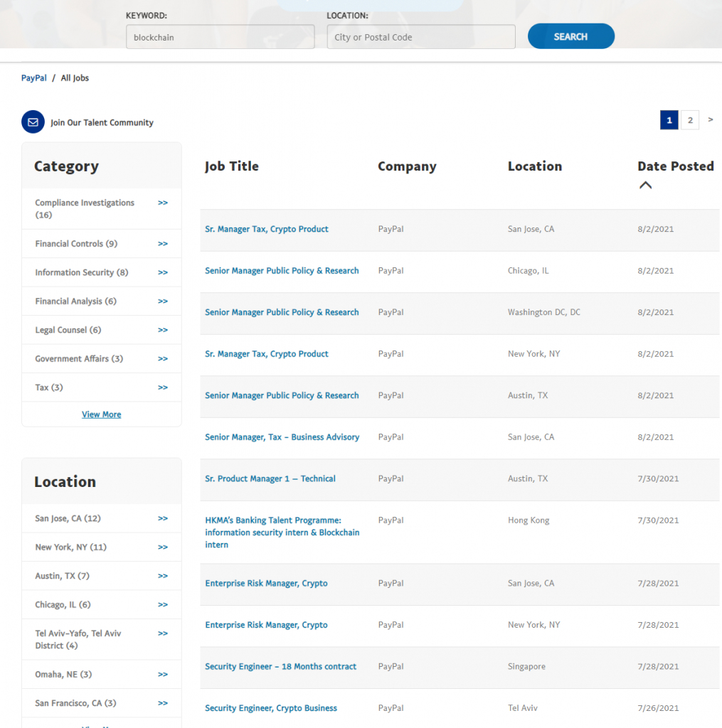Click the Keyword input field
The width and height of the screenshot is (722, 728).
pos(221,37)
